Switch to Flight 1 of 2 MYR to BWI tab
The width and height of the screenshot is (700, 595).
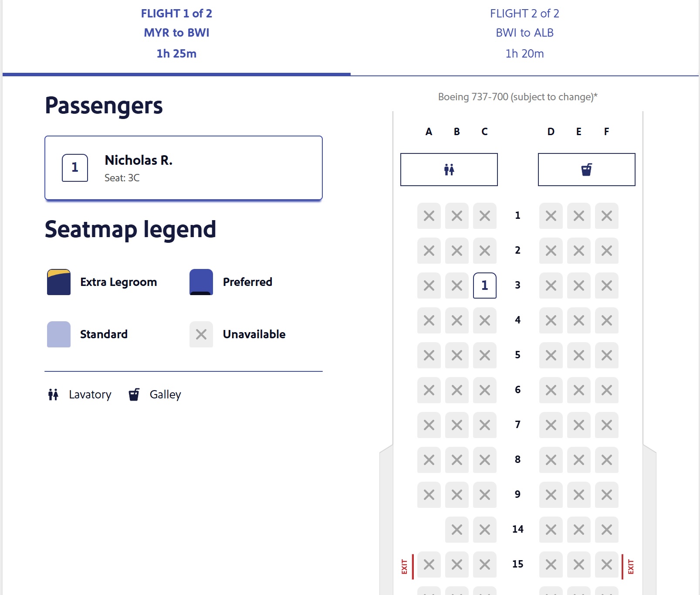click(x=176, y=34)
